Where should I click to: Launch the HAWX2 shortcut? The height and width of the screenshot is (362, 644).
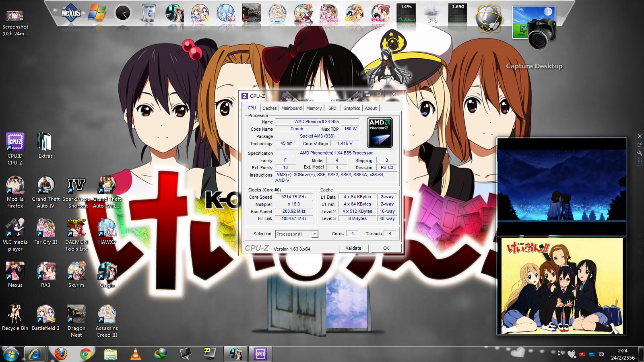tap(107, 232)
